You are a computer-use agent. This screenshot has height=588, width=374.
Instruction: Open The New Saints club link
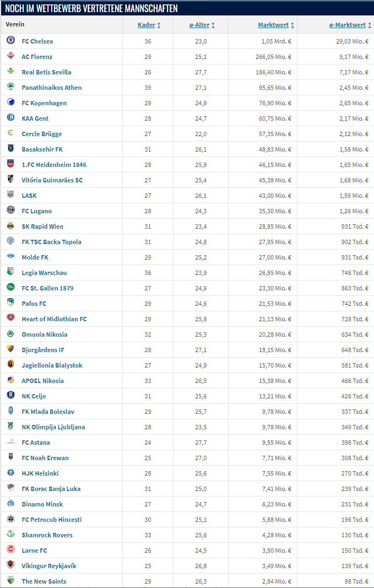coord(44,581)
